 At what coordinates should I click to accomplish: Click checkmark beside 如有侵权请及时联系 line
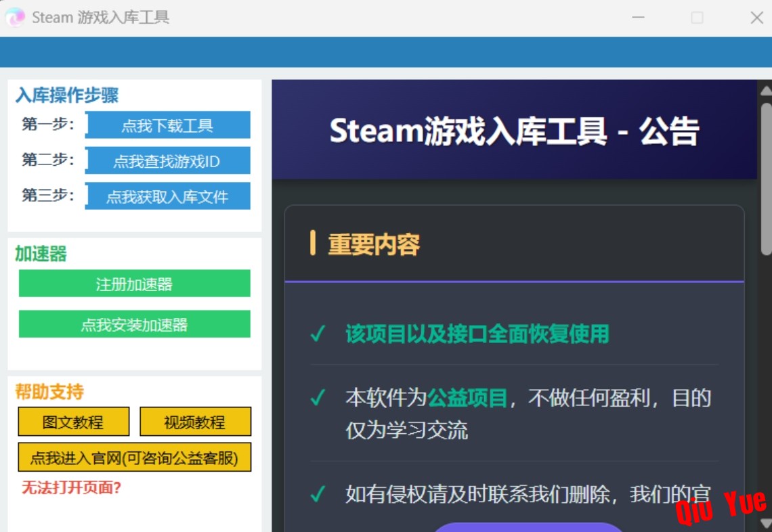pos(318,493)
